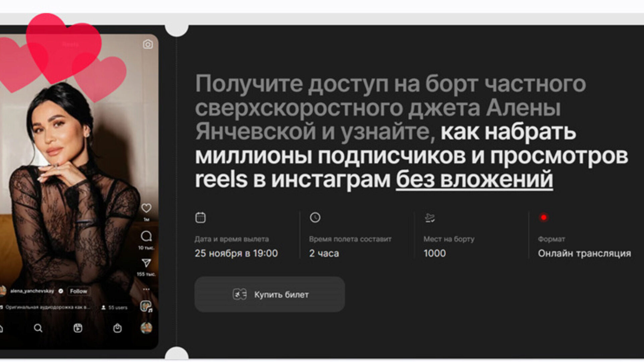
Task: Open comments via speech bubble icon
Action: coord(146,236)
